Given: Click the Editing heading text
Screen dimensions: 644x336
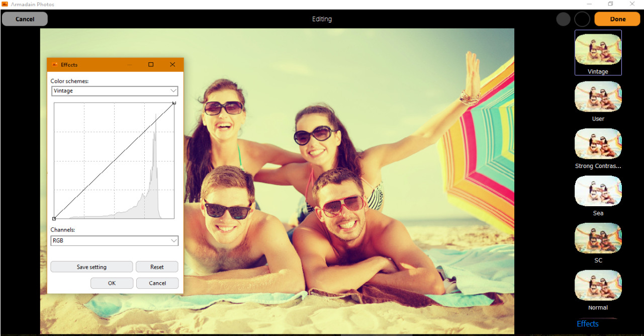Looking at the screenshot, I should tap(322, 19).
